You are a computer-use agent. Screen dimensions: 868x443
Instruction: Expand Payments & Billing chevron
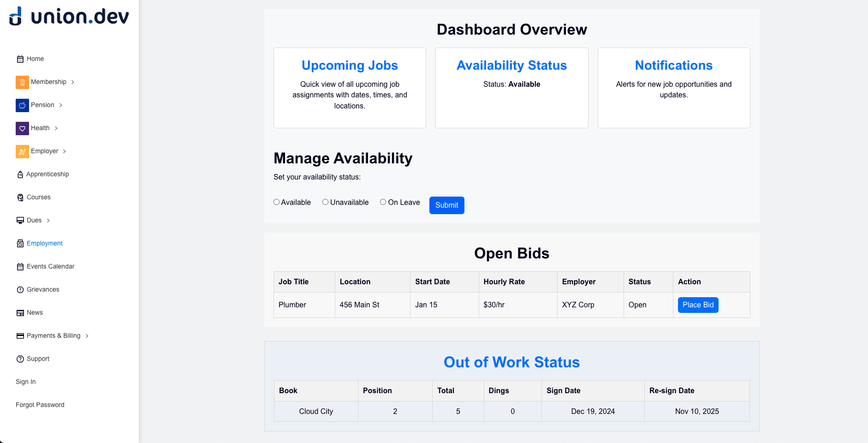(87, 336)
